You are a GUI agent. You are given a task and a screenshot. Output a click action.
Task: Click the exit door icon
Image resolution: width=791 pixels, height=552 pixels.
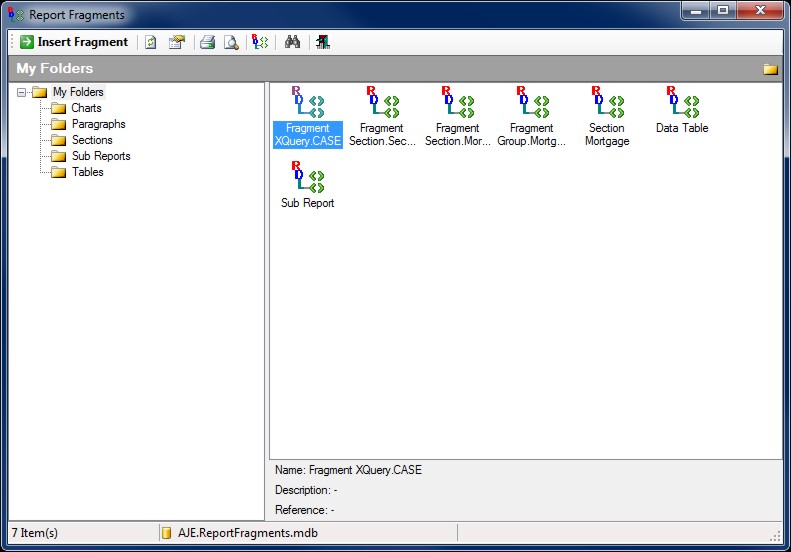(x=322, y=42)
